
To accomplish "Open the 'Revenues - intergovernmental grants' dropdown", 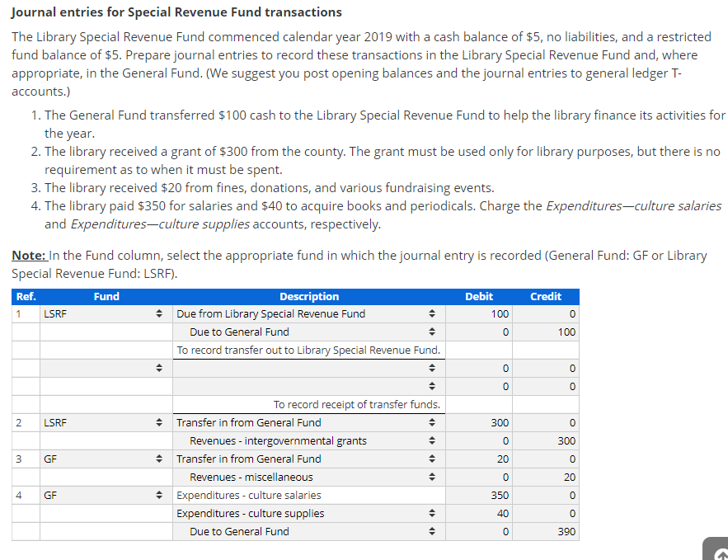I will click(x=431, y=440).
